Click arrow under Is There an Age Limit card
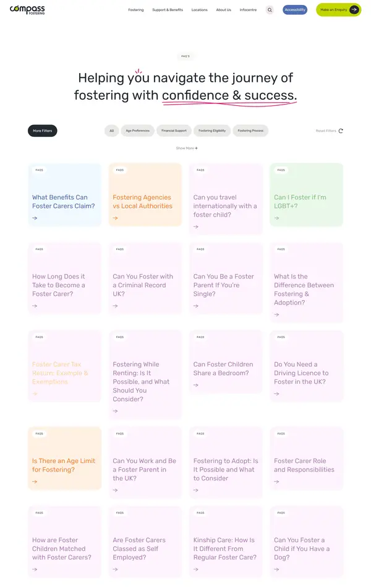 pos(35,482)
